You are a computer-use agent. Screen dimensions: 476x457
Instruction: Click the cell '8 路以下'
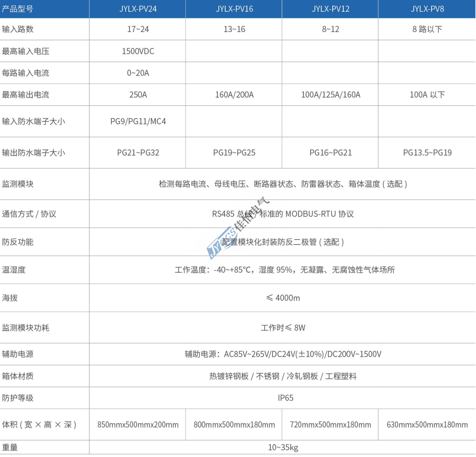click(x=427, y=29)
